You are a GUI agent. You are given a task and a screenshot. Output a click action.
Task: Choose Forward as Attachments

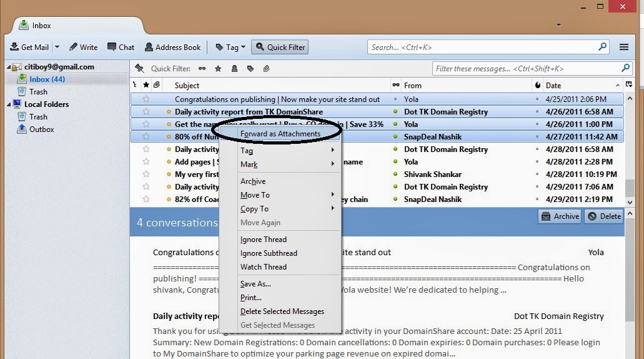[280, 134]
